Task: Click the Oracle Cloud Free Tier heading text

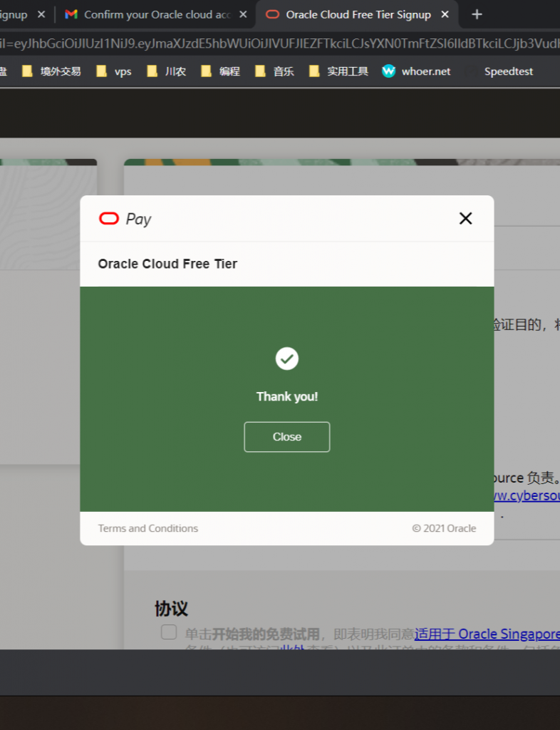Action: (x=167, y=264)
